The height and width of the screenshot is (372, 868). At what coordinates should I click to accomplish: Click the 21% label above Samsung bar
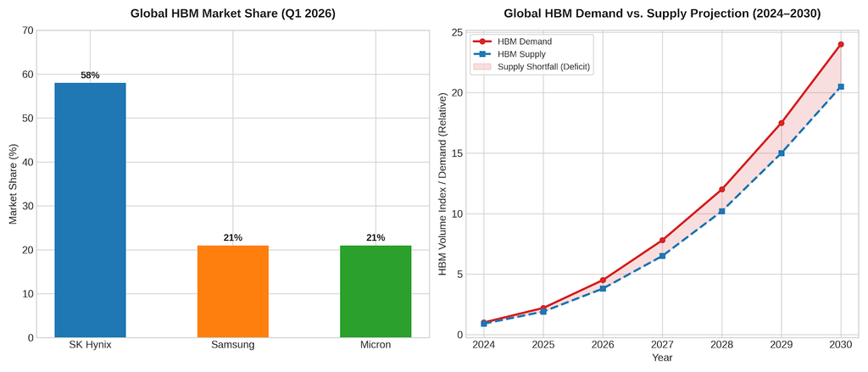click(x=233, y=237)
